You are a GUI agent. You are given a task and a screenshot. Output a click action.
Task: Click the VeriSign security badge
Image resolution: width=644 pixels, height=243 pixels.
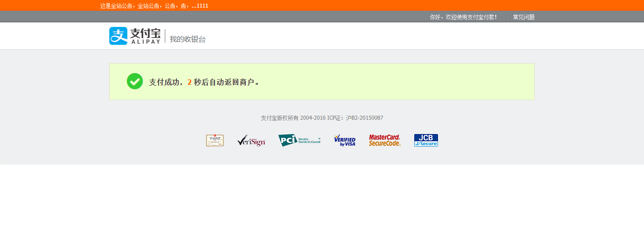pyautogui.click(x=251, y=140)
